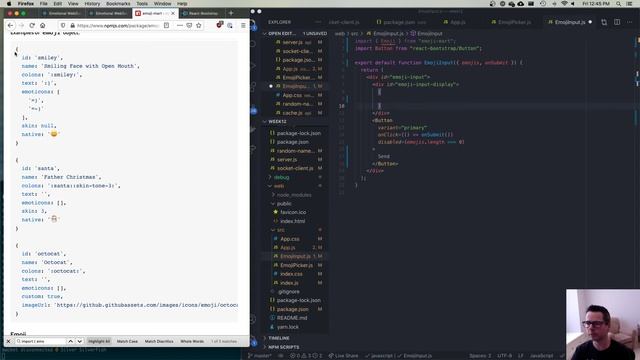Open favicon.ico in the file tree
The image size is (640, 360).
[x=293, y=212]
